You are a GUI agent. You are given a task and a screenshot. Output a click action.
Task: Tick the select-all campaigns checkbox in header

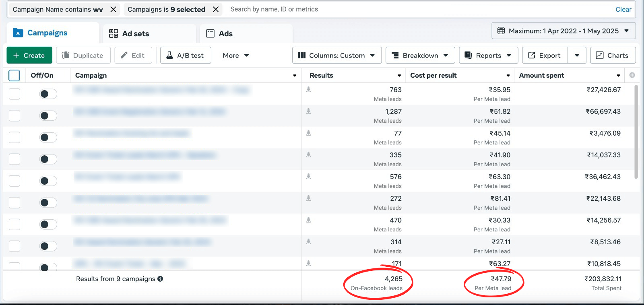coord(14,75)
